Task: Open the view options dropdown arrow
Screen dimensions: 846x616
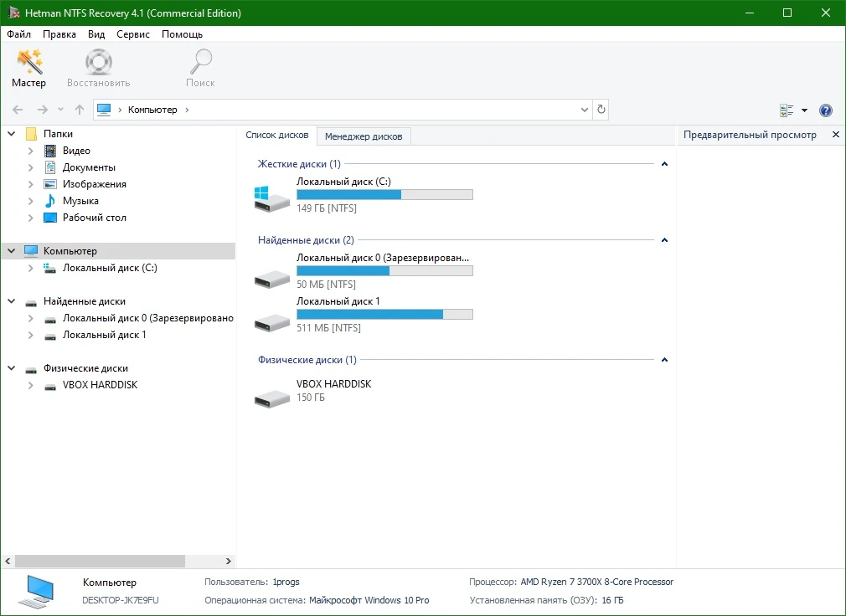Action: pyautogui.click(x=804, y=110)
